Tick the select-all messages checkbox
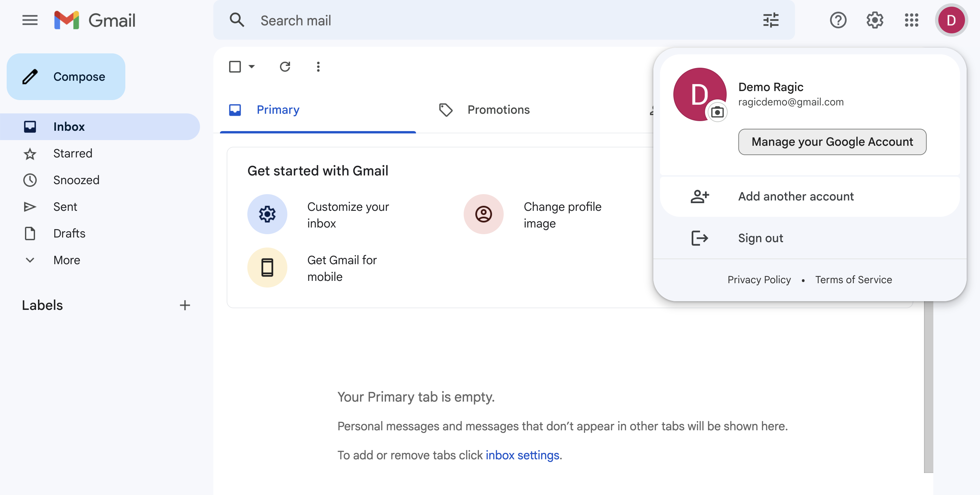 235,67
